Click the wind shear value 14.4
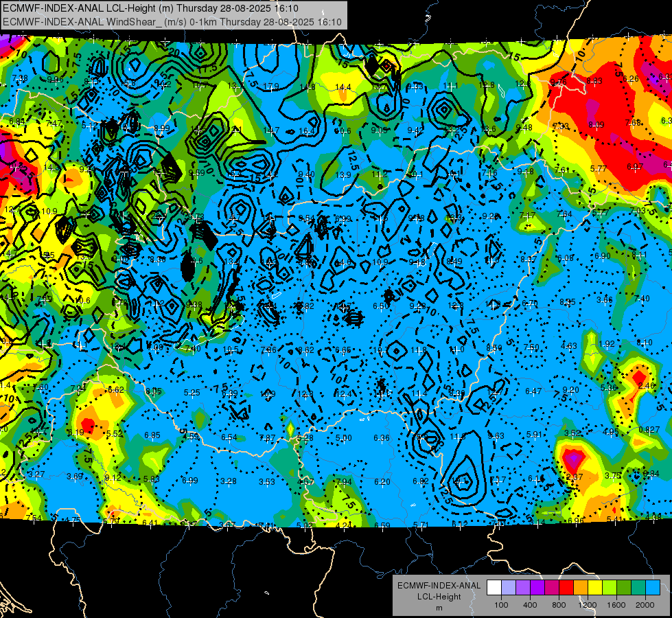Screen dimensions: 672x618 tap(343, 87)
